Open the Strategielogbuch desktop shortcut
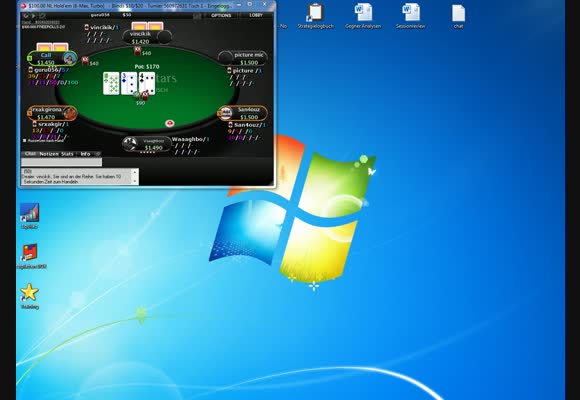 (316, 16)
